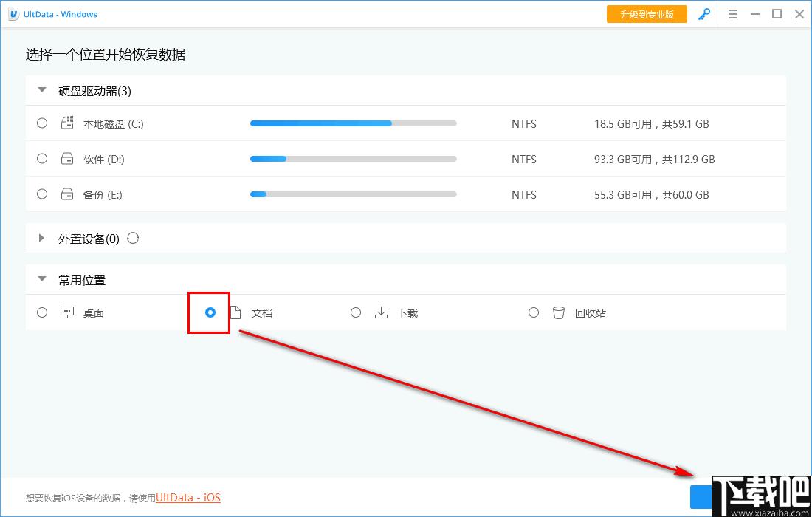
Task: Collapse the 硬盘驱动器(3) section
Action: click(42, 90)
